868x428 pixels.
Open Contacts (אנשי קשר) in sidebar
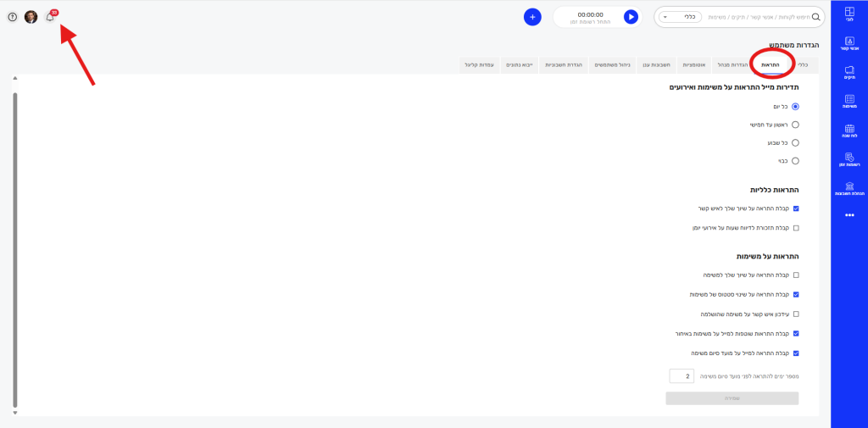click(849, 42)
